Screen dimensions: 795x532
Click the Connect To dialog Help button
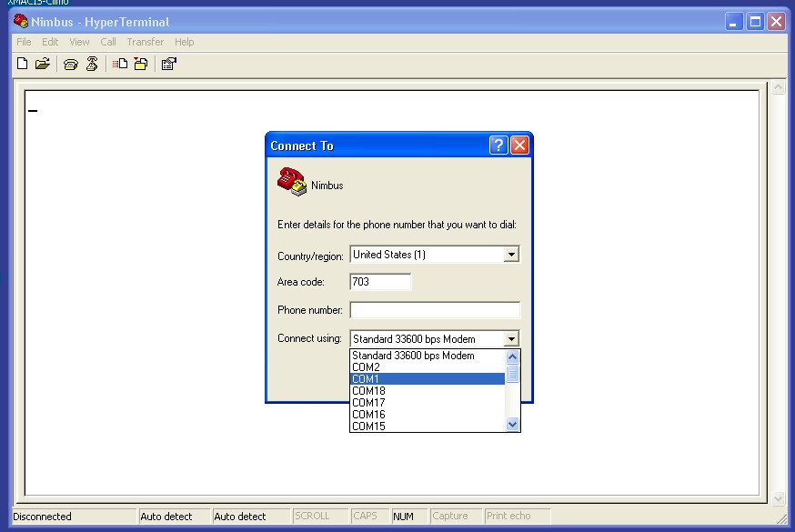pos(498,146)
